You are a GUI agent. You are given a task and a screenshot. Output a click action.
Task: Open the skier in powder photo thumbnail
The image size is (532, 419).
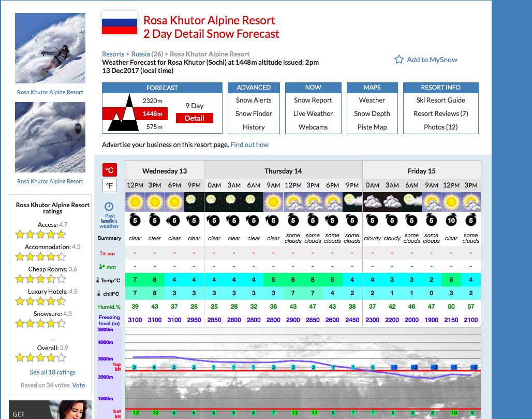coord(50,137)
